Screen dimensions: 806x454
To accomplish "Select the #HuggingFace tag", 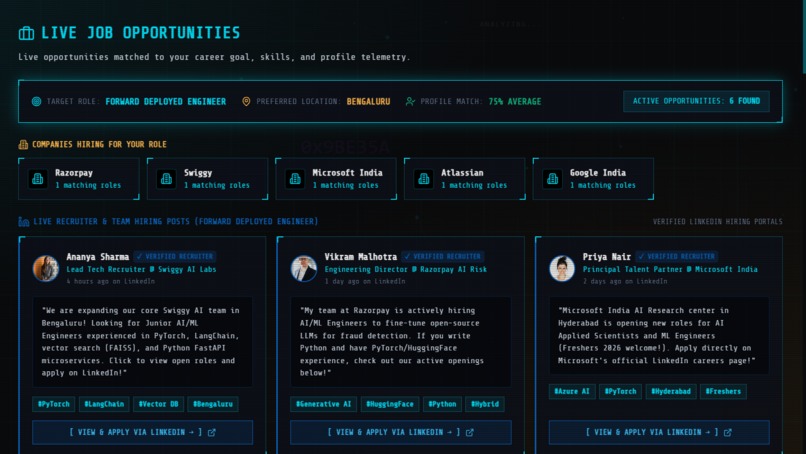I will click(x=390, y=404).
